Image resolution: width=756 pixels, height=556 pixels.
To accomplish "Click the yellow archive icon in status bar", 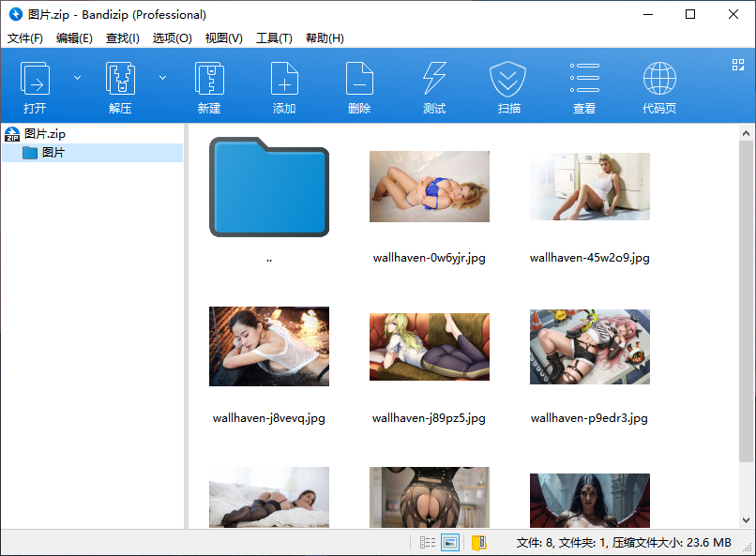I will click(x=478, y=542).
